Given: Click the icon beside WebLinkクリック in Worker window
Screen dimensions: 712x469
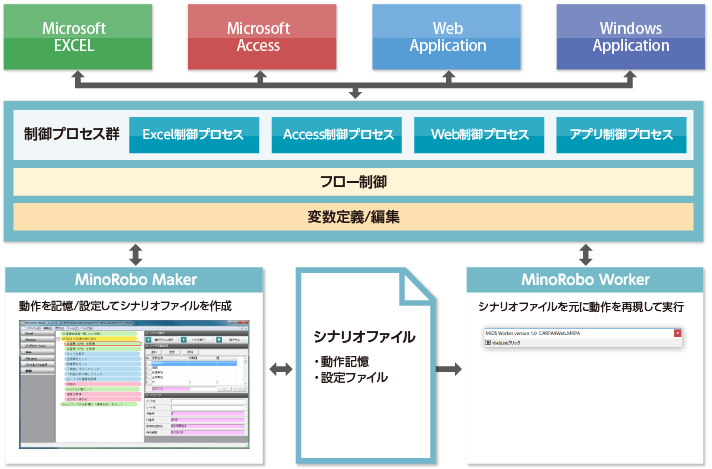Looking at the screenshot, I should pos(488,343).
